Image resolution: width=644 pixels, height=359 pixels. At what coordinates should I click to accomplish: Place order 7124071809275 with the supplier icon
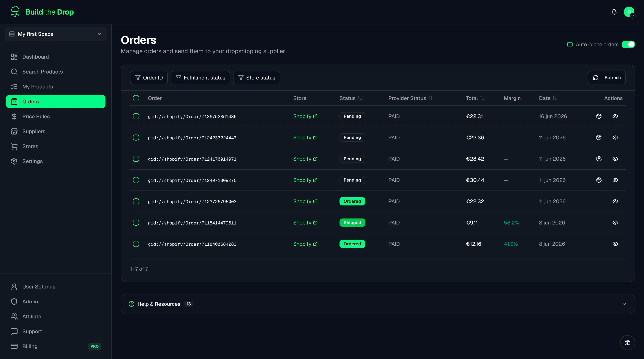pos(599,180)
